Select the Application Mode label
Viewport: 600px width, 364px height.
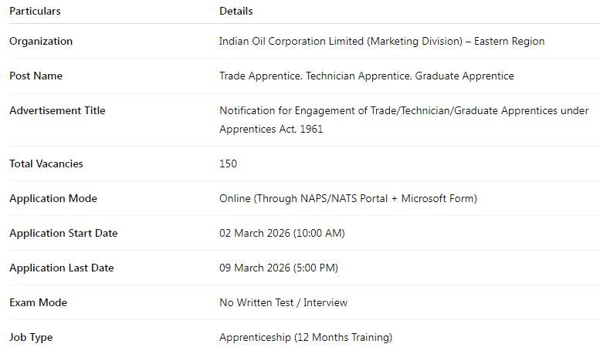(53, 199)
